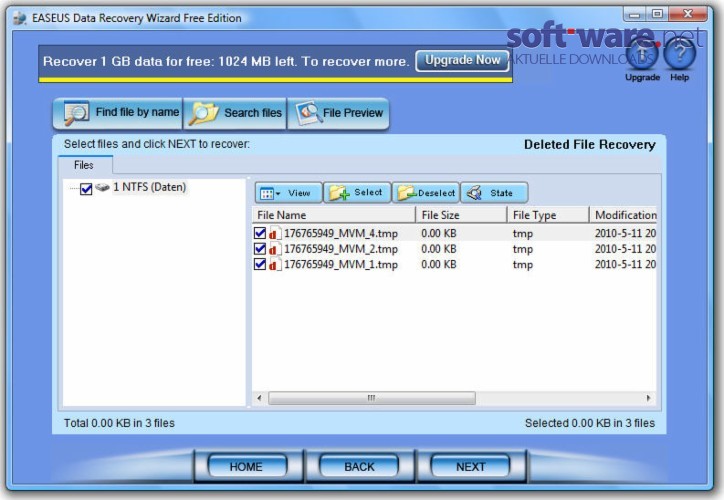Screen dimensions: 724x500
Task: Click the EASEUS title bar app icon
Action: click(20, 18)
